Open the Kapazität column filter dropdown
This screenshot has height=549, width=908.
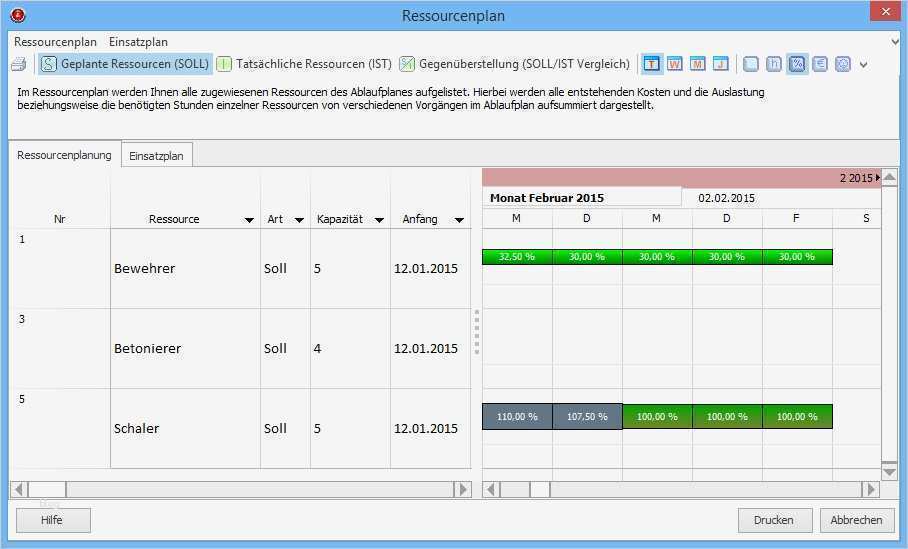click(379, 219)
